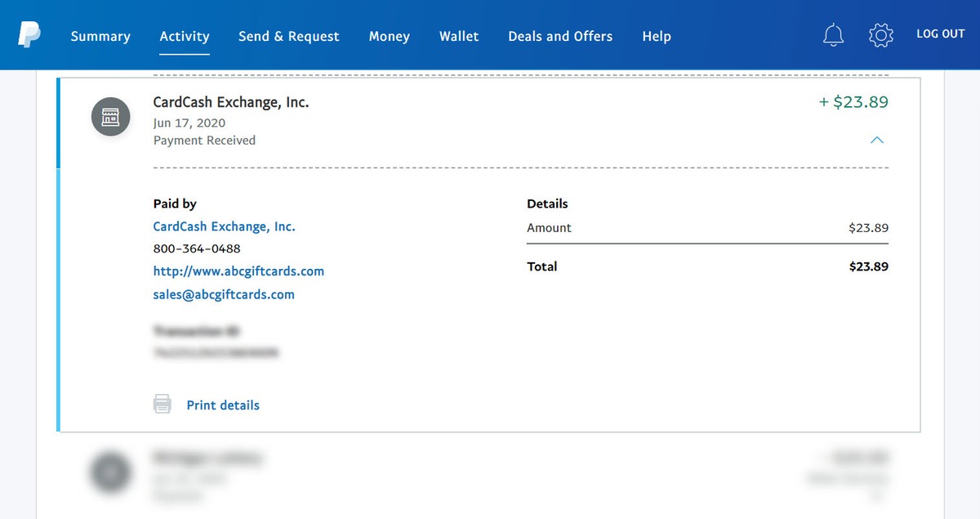Click the sales@abcgiftcards.com email link
Image resolution: width=980 pixels, height=519 pixels.
[x=224, y=294]
